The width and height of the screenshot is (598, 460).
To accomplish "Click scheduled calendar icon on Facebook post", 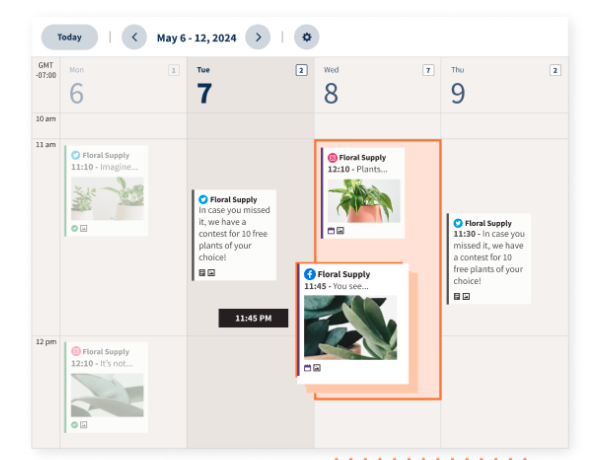I will tap(307, 368).
